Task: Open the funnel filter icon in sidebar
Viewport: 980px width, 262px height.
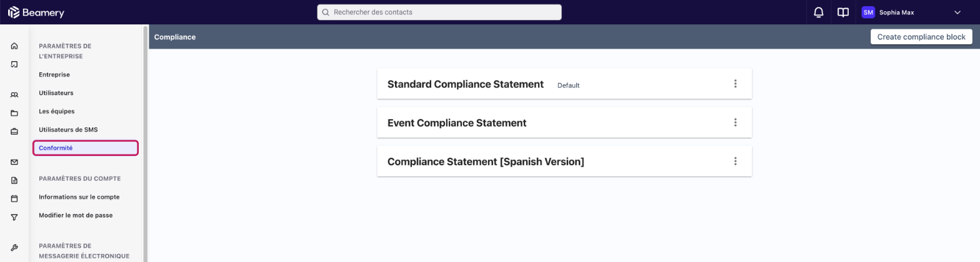Action: [x=14, y=217]
